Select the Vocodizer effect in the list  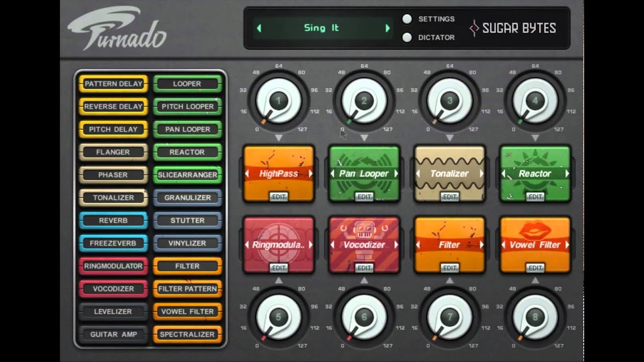pos(113,289)
